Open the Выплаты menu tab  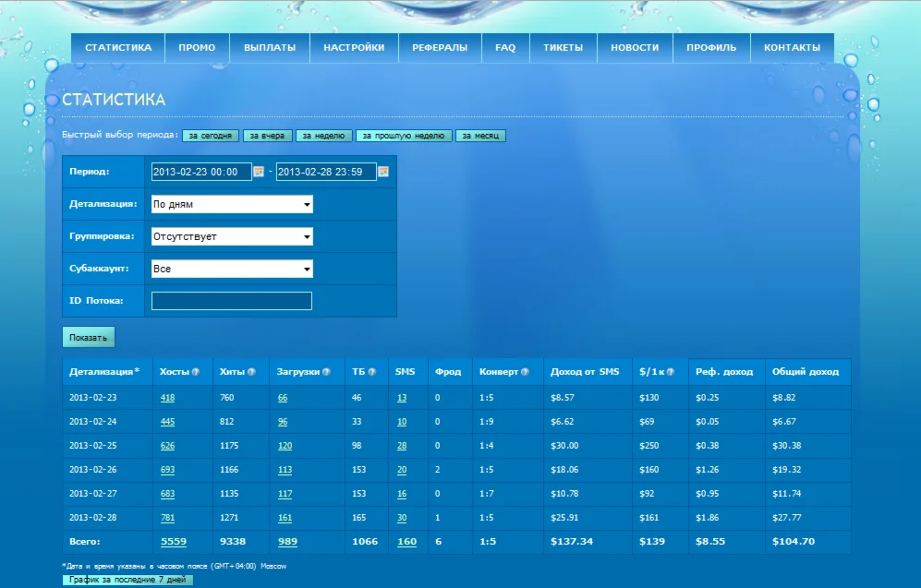pyautogui.click(x=270, y=48)
